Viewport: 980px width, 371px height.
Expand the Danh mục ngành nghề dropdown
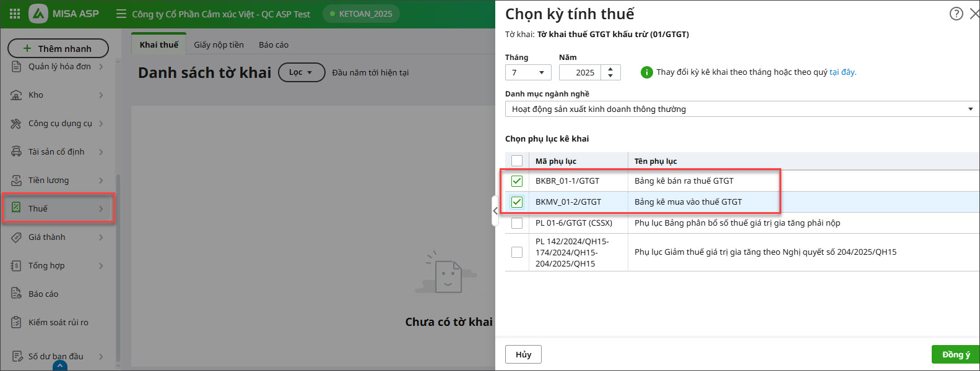(740, 109)
